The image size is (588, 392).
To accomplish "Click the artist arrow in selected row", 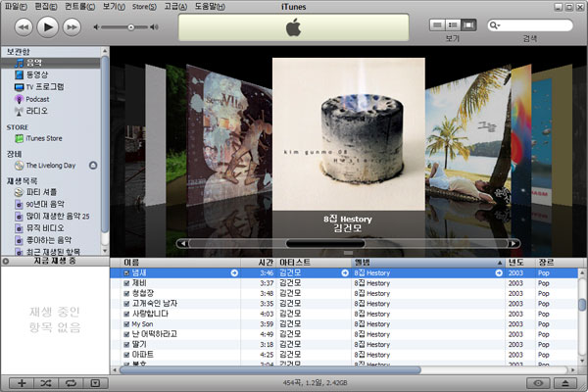I will (345, 273).
